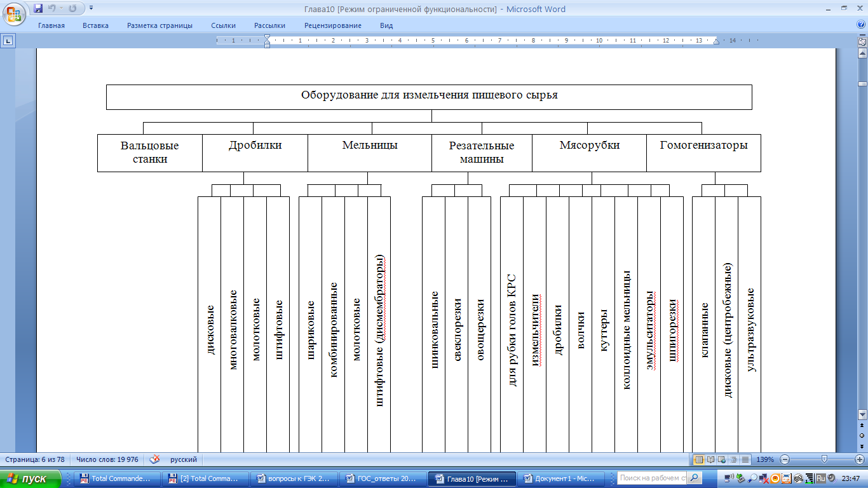This screenshot has width=868, height=488.
Task: Click the zoom slider handle
Action: [824, 459]
